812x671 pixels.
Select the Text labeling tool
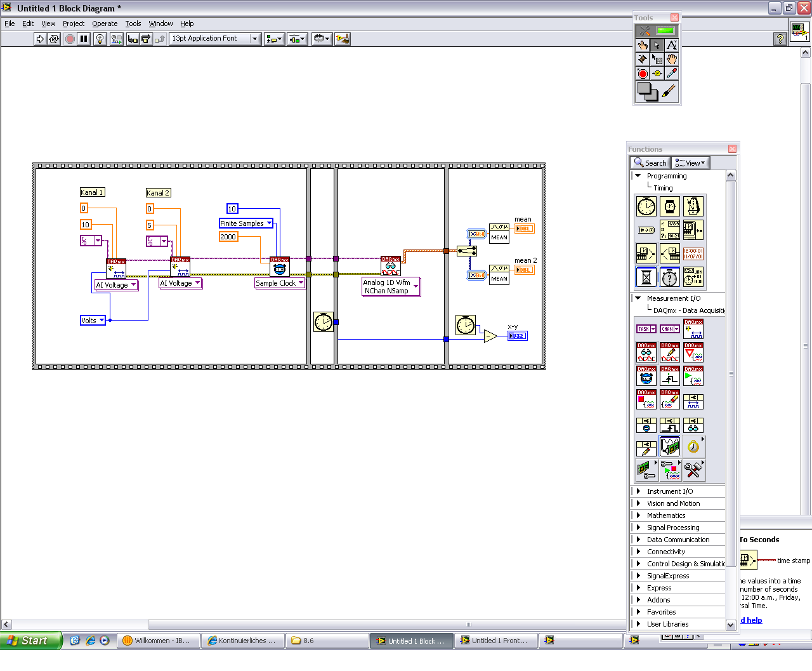(x=672, y=45)
